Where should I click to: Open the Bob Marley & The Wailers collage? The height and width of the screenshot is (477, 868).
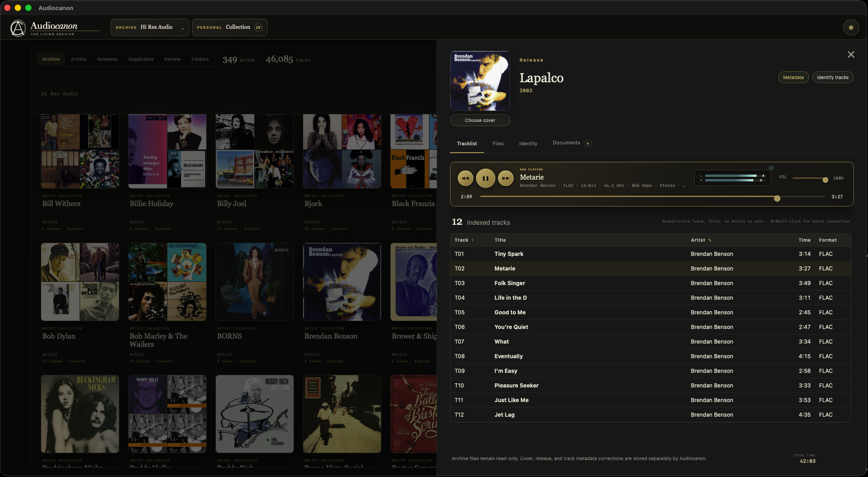tap(167, 282)
